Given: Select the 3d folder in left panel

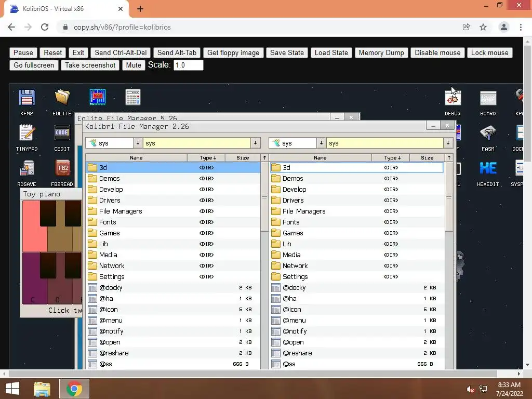Looking at the screenshot, I should pyautogui.click(x=172, y=167).
